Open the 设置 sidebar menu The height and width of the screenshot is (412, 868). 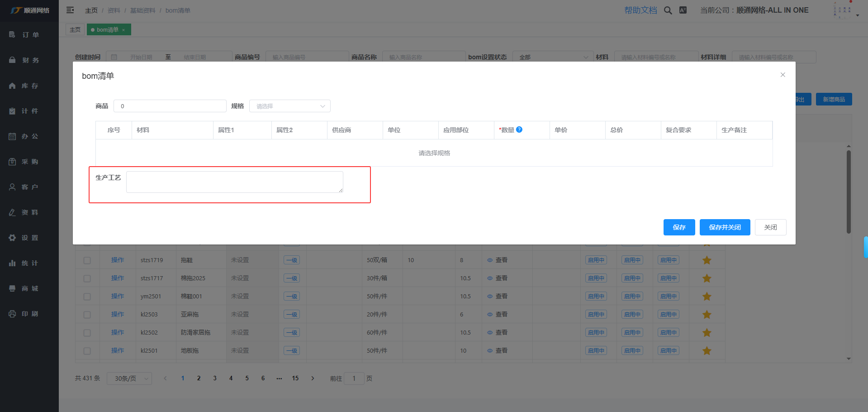(29, 238)
